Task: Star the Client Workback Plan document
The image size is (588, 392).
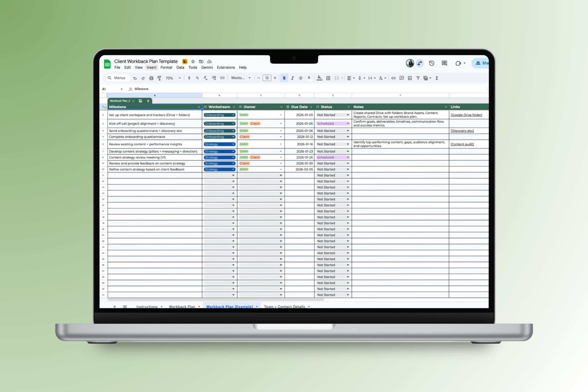Action: coord(193,61)
